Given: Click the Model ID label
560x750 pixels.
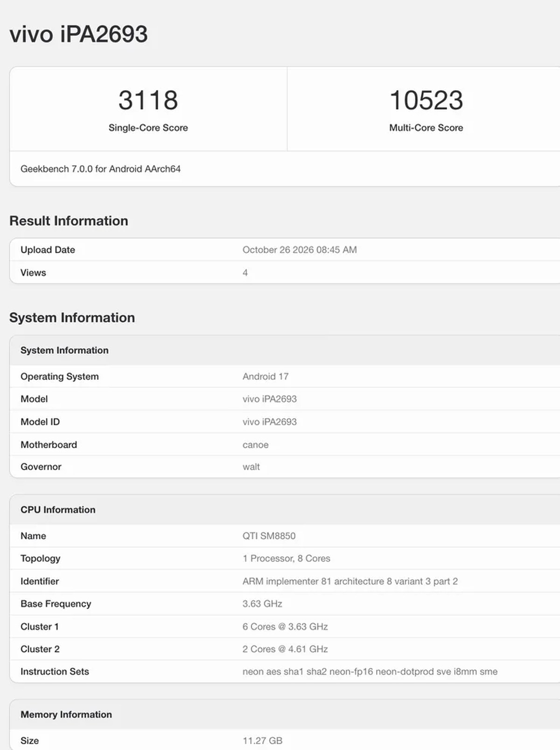Looking at the screenshot, I should [x=40, y=422].
